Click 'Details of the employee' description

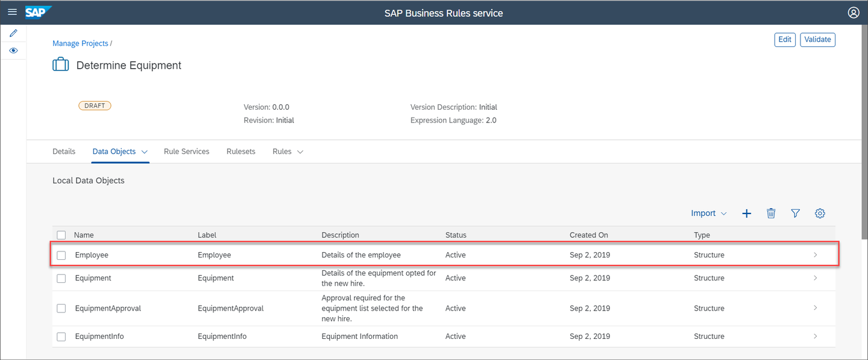(361, 255)
